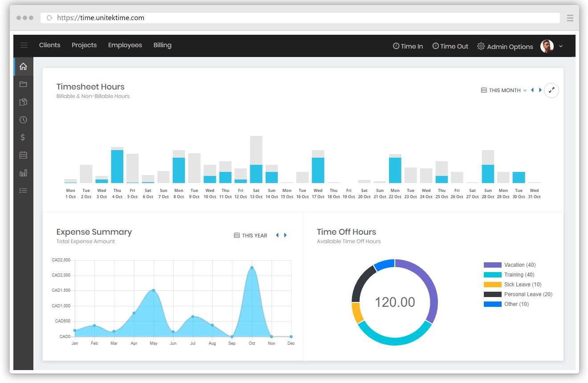This screenshot has width=588, height=383.
Task: Open the THIS YEAR period selector
Action: point(251,236)
